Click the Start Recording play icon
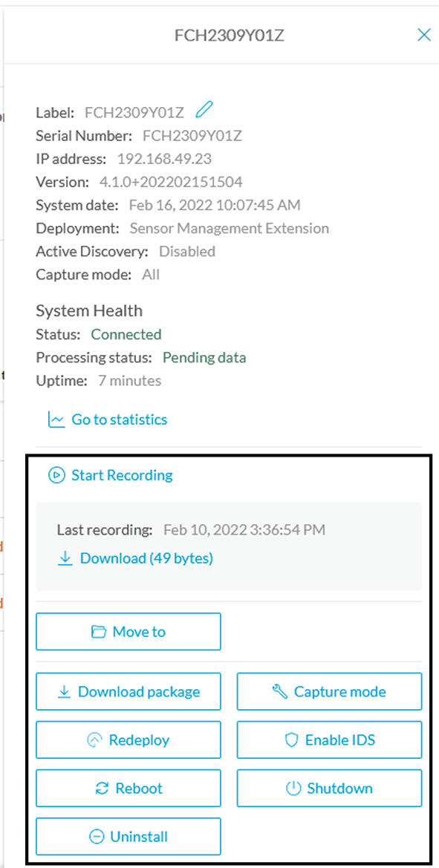Viewport: 439px width, 868px height. coord(56,475)
